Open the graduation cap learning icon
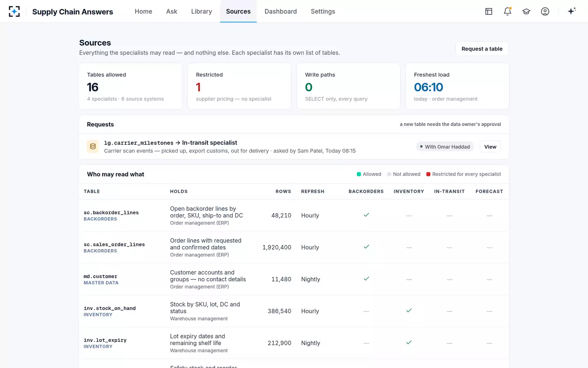The image size is (588, 368). pyautogui.click(x=526, y=11)
